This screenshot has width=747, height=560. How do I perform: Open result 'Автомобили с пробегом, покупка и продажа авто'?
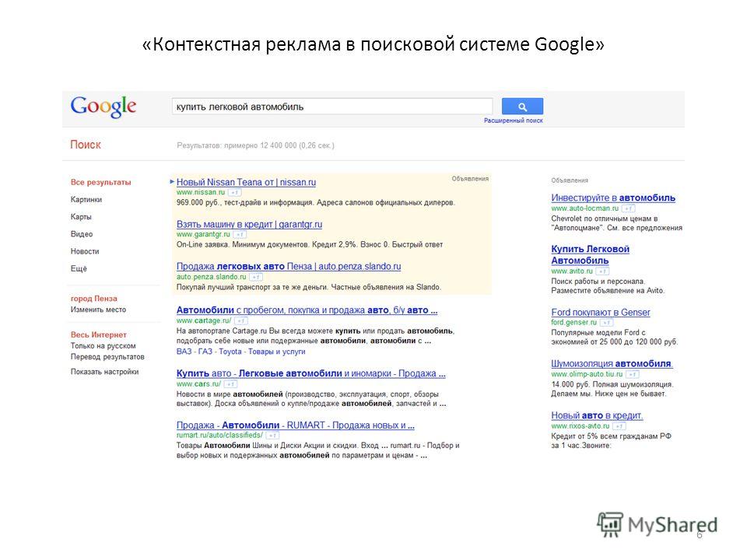307,310
